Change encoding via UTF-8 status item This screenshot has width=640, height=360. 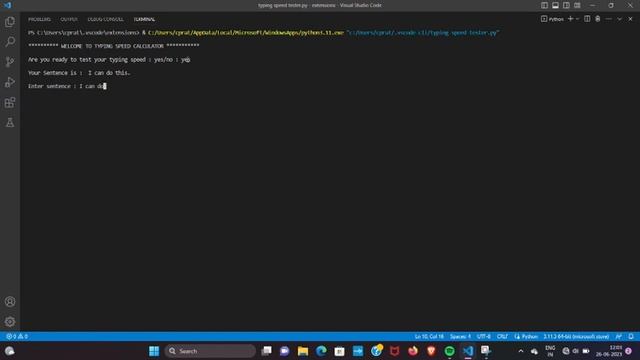point(484,336)
